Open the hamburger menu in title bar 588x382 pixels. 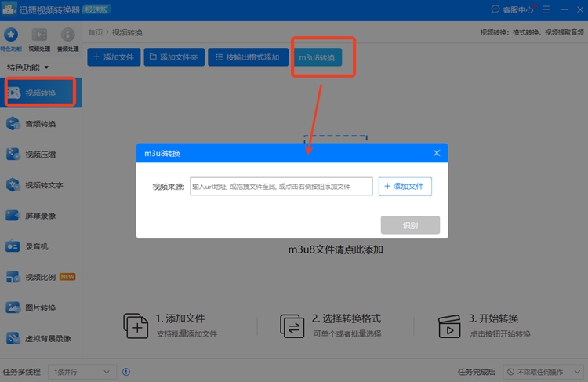tap(546, 9)
